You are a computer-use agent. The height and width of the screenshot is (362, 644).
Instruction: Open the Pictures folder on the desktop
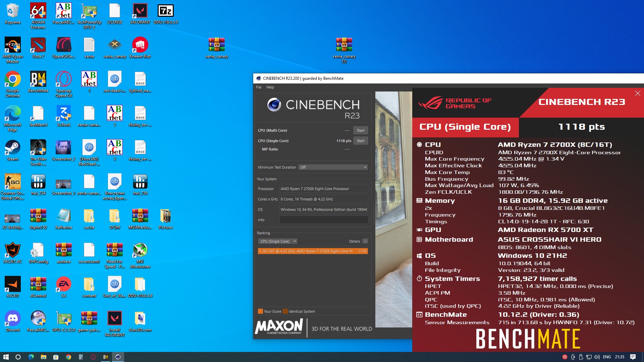click(x=165, y=219)
